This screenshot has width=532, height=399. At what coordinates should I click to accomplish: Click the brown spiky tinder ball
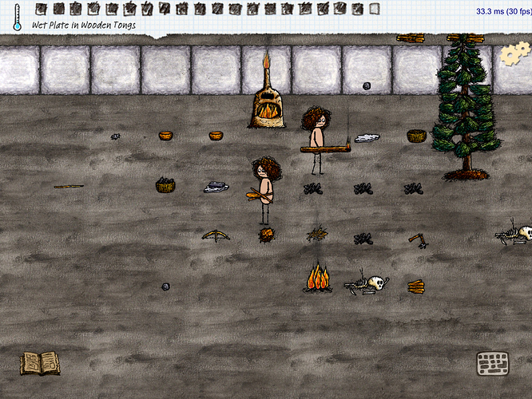267,235
